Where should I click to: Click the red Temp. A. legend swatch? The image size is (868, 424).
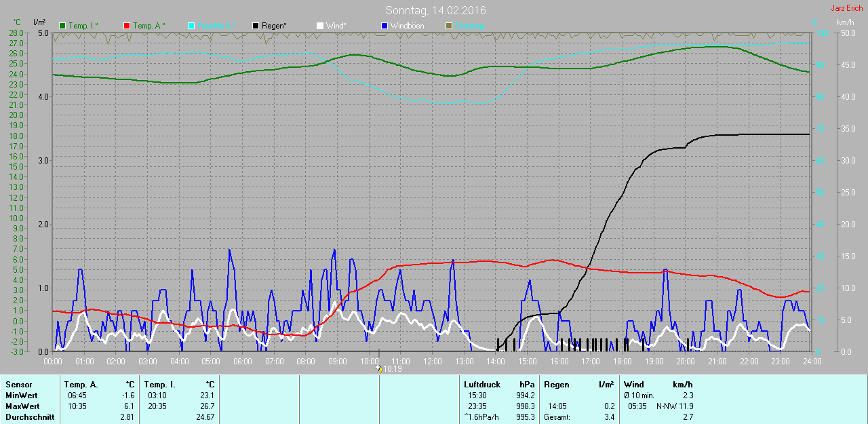(127, 26)
